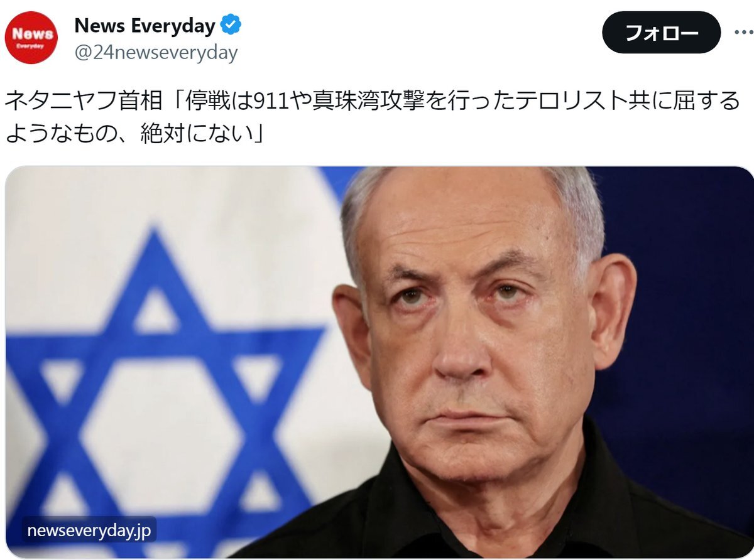
Task: Open the newseveryday.jp domain label
Action: [x=89, y=530]
